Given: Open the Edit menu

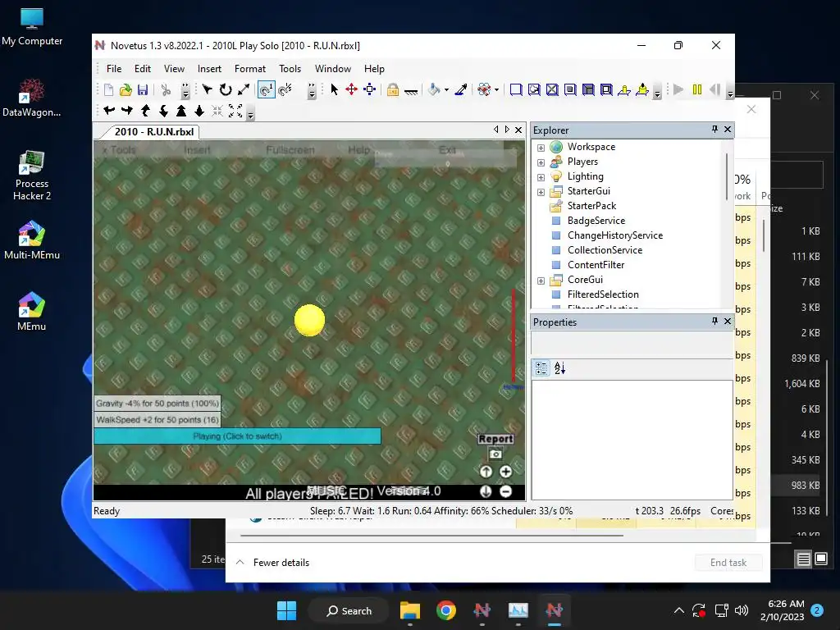Looking at the screenshot, I should point(143,69).
